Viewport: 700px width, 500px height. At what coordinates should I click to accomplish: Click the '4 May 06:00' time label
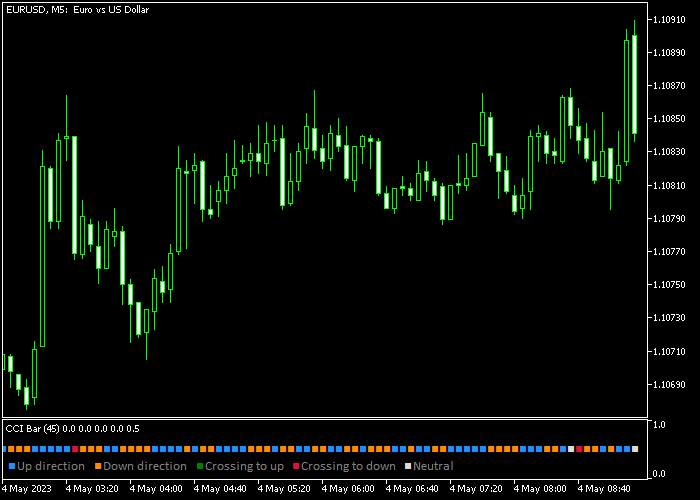(x=348, y=489)
